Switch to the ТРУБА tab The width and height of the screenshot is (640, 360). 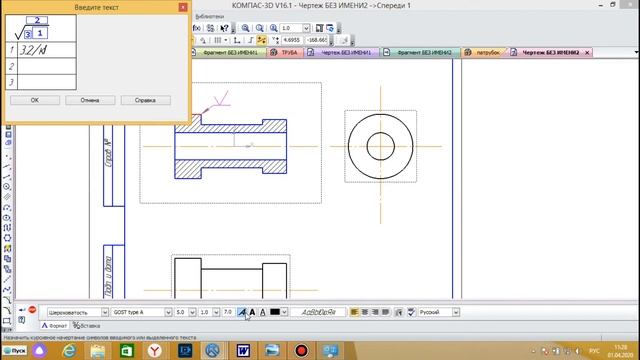(284, 53)
